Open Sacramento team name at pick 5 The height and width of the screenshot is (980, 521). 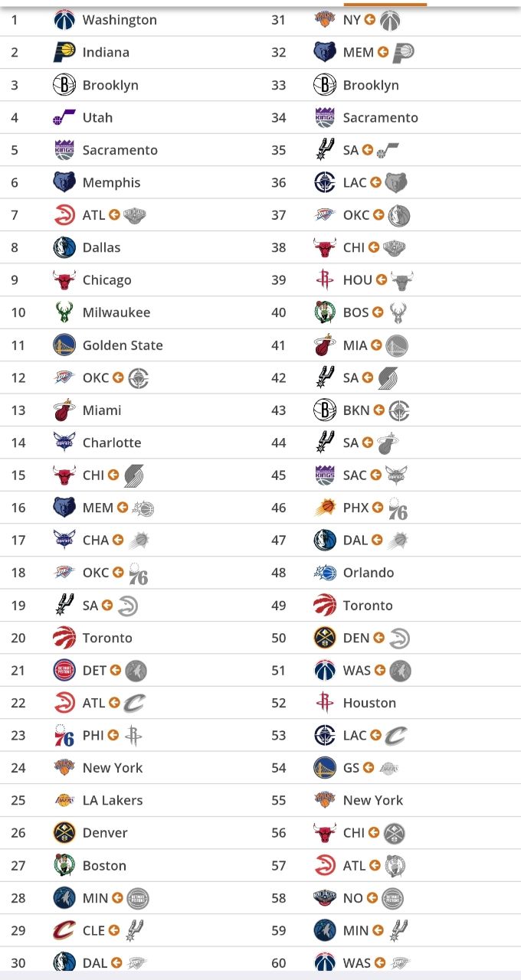click(x=120, y=150)
